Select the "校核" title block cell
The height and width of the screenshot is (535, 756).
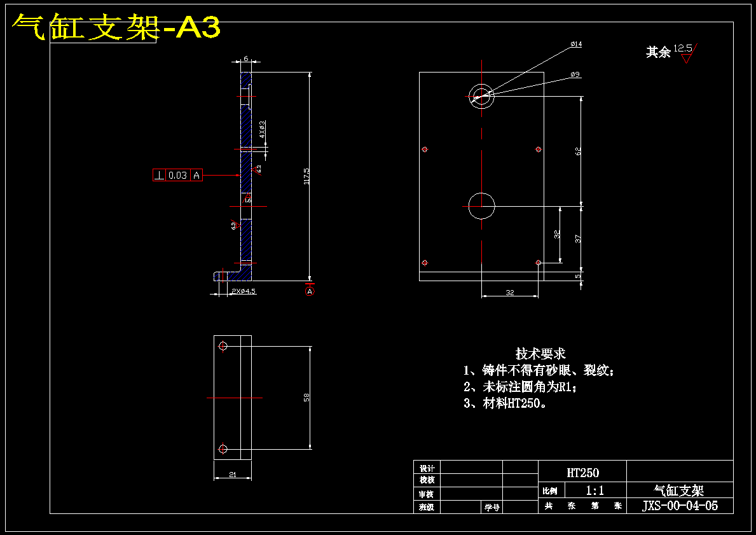[427, 480]
